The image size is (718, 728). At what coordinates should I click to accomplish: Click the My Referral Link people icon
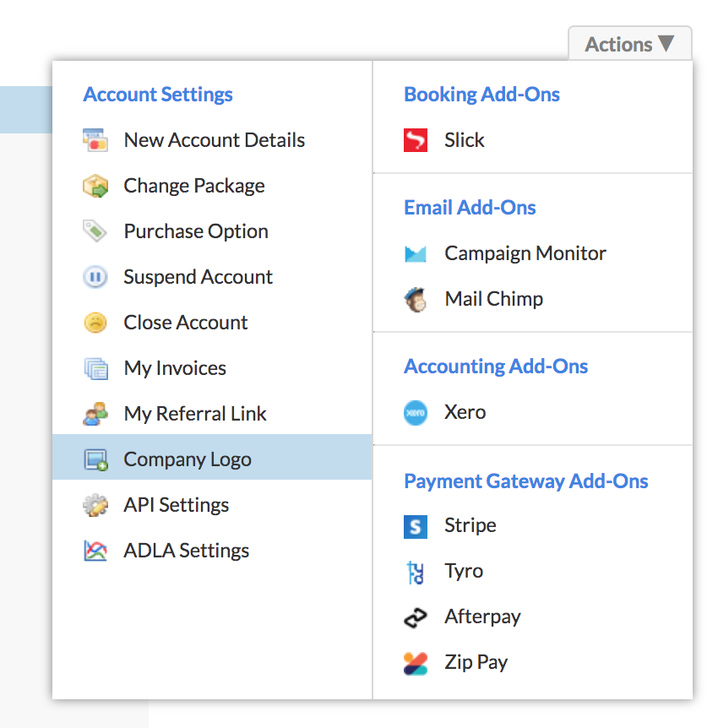coord(95,414)
